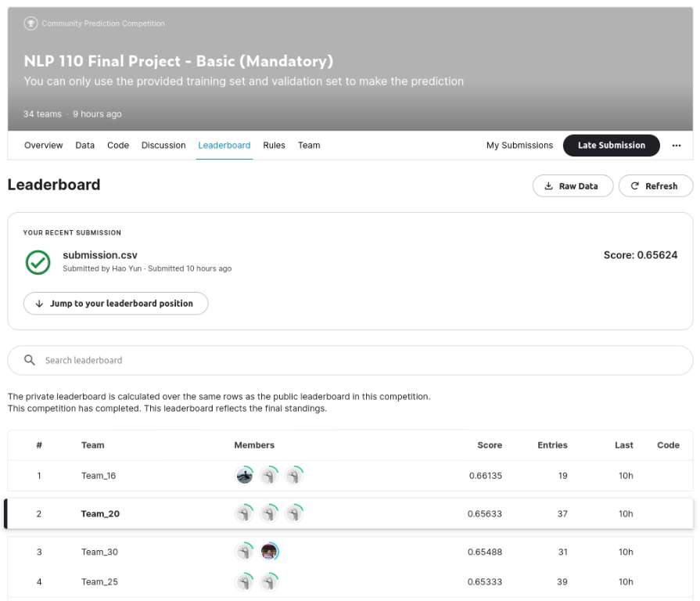This screenshot has width=700, height=601.
Task: Click the Late Submission button
Action: tap(611, 146)
